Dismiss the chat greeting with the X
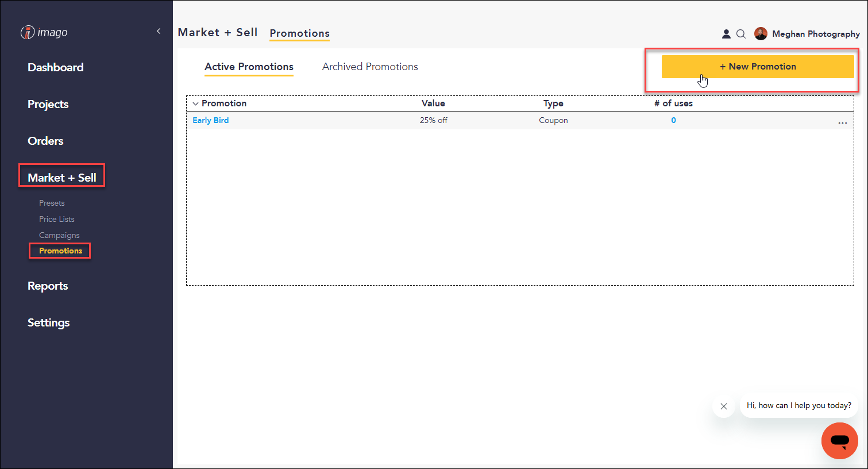This screenshot has width=868, height=469. click(724, 406)
